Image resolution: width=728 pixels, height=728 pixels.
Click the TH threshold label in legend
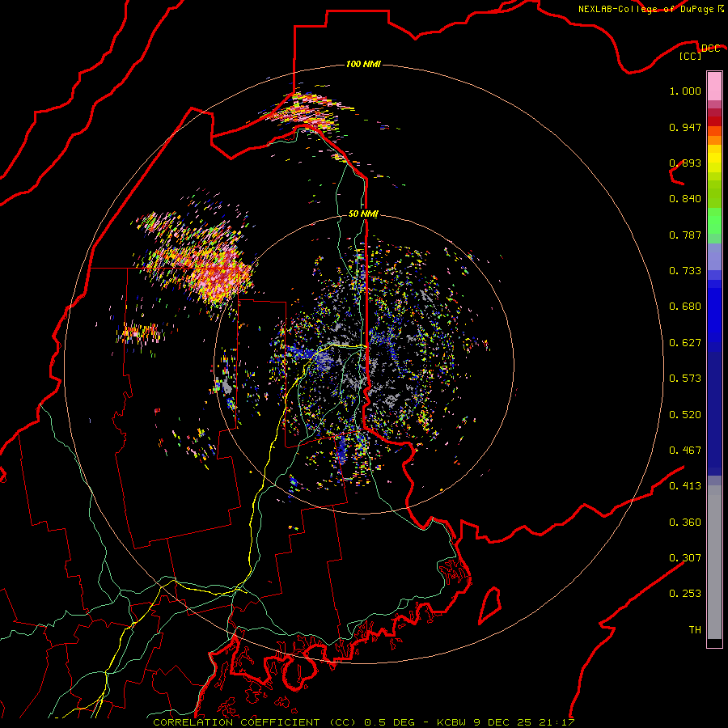(x=695, y=630)
